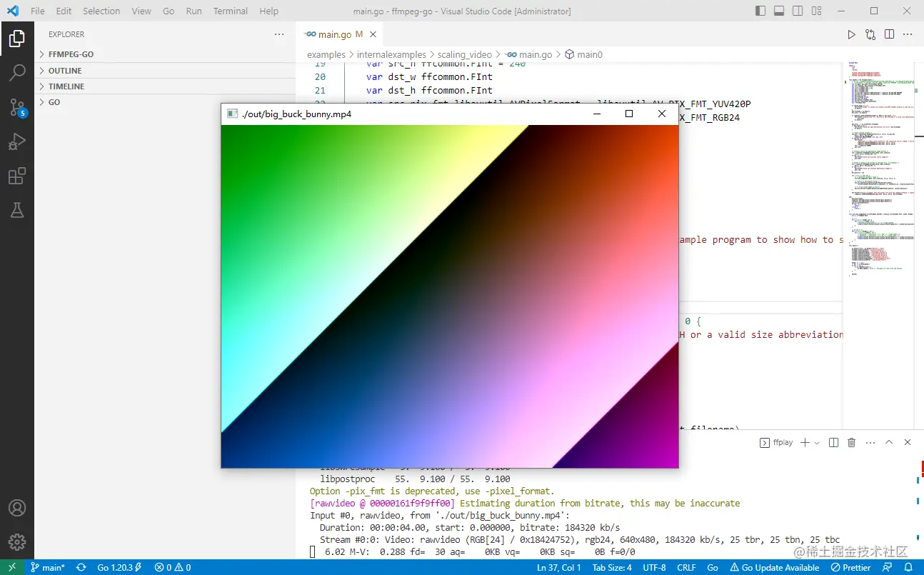Click VS Code logo in title bar
This screenshot has height=575, width=924.
click(12, 11)
